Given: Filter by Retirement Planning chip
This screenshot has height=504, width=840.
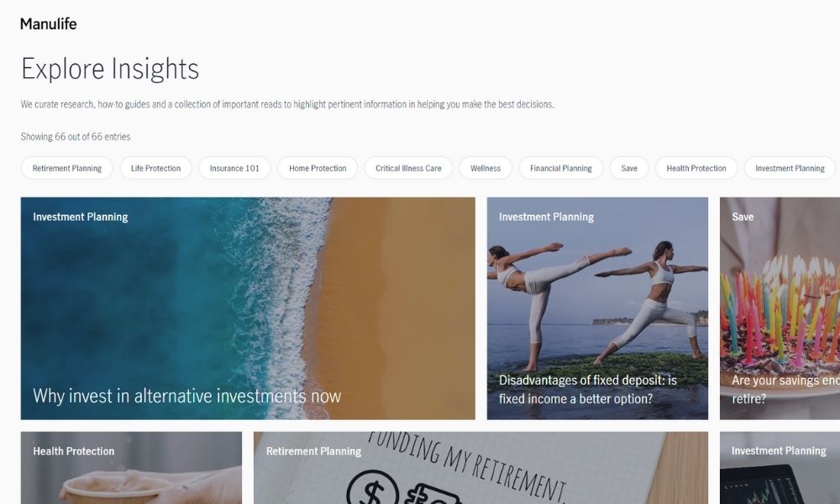Looking at the screenshot, I should [x=67, y=168].
